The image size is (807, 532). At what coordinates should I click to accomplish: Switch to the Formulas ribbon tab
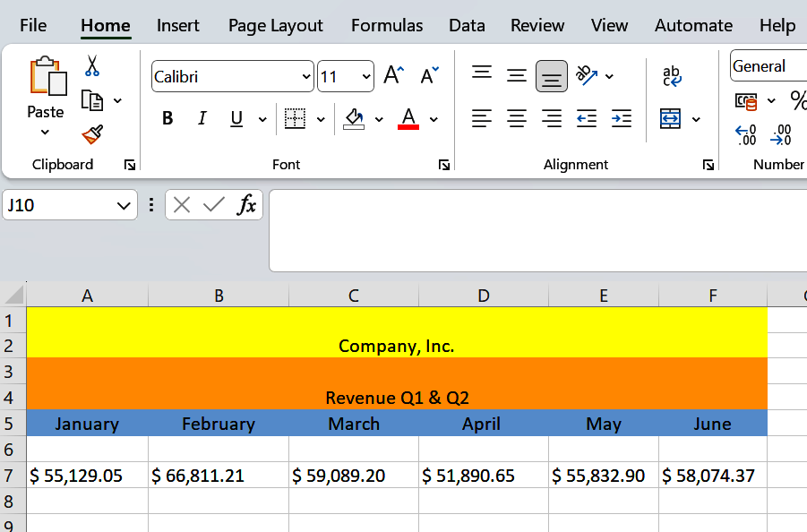click(387, 26)
